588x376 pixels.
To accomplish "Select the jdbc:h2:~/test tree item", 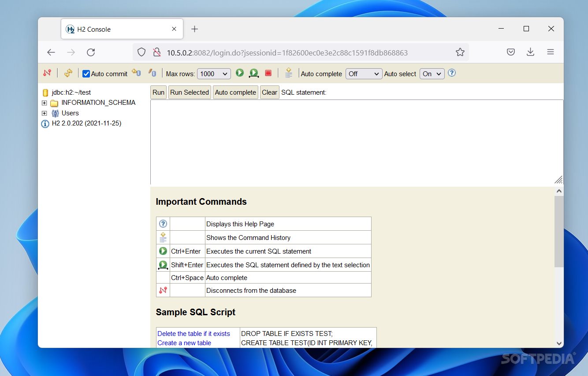I will (x=71, y=92).
